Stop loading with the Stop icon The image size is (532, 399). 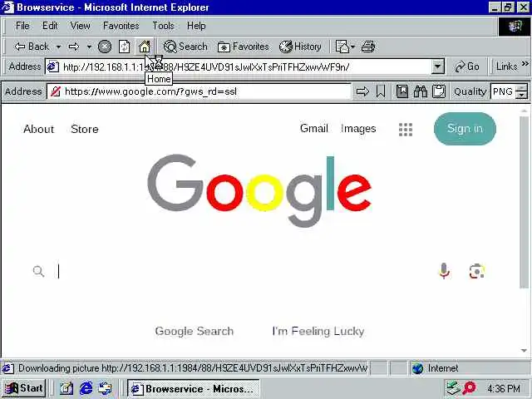tap(105, 47)
